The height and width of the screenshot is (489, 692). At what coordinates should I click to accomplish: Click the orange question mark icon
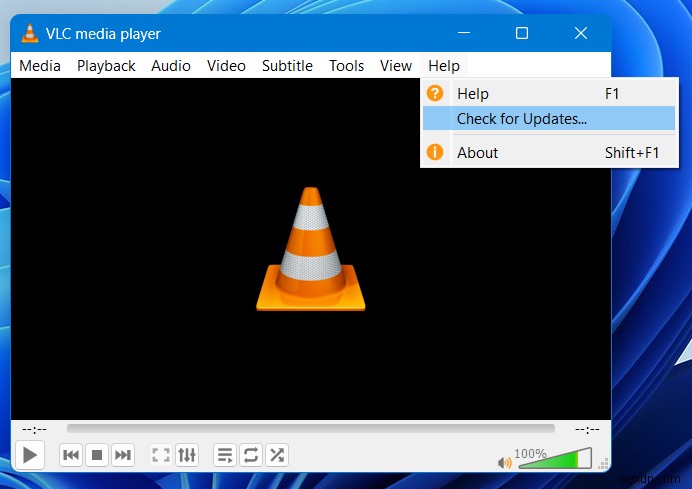[435, 93]
